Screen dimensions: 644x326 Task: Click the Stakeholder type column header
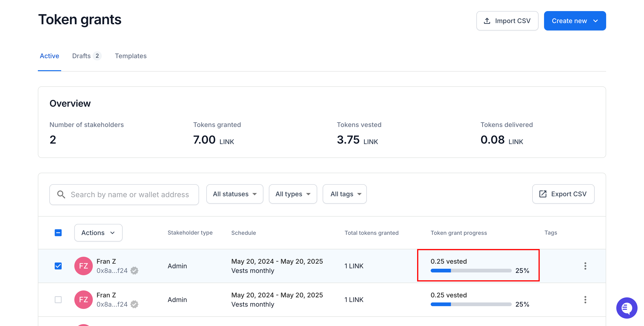(190, 233)
